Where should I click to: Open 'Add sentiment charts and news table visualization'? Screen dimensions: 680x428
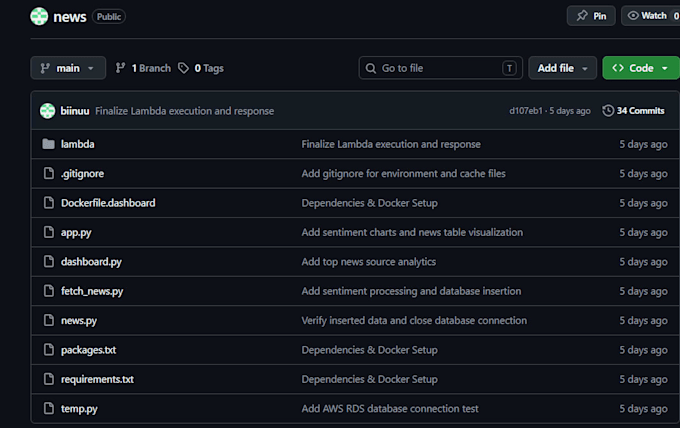412,232
